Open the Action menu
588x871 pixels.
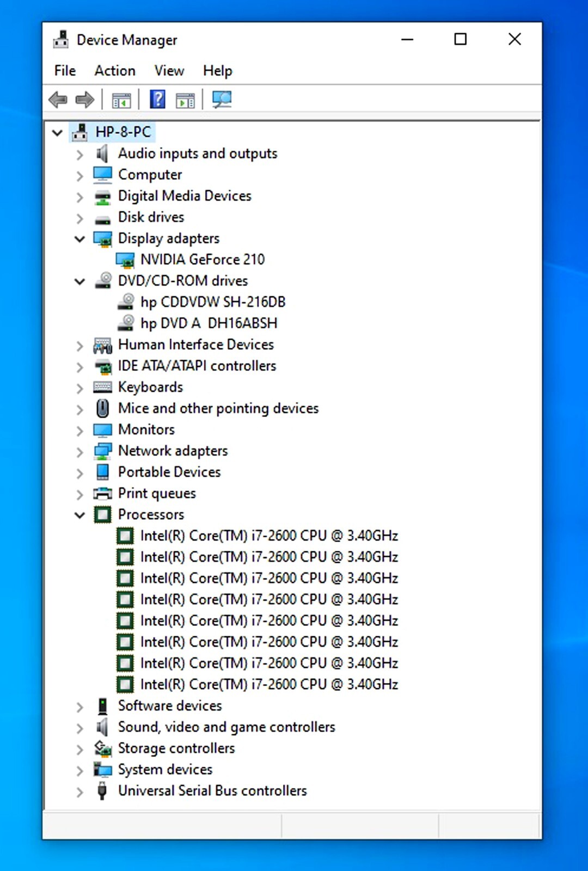pyautogui.click(x=115, y=71)
